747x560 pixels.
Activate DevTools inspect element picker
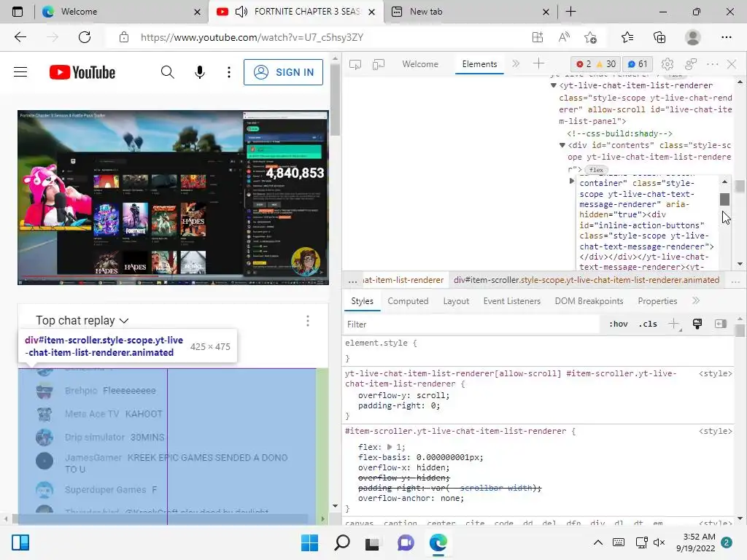[355, 64]
